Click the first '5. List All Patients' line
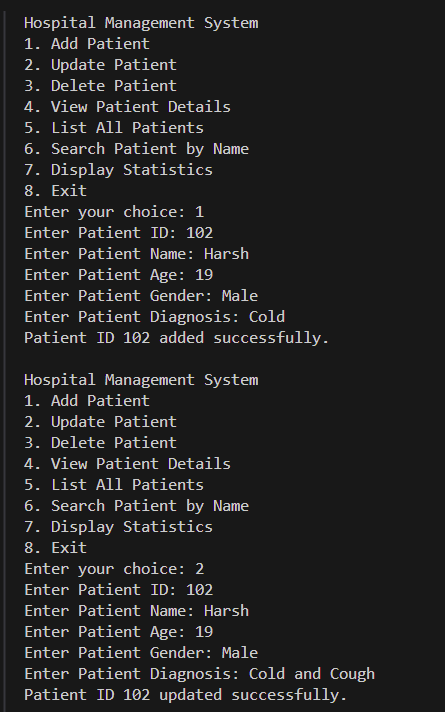The image size is (445, 712). coord(114,128)
